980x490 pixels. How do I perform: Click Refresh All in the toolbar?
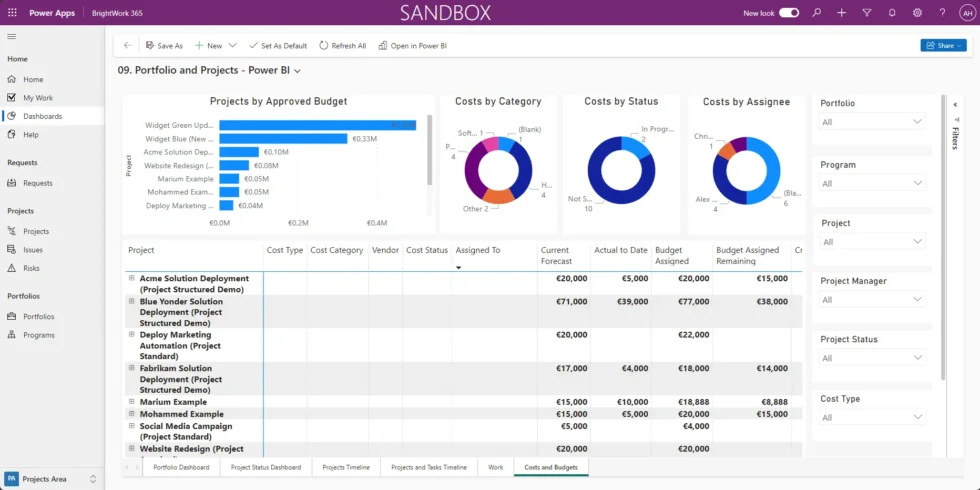343,46
